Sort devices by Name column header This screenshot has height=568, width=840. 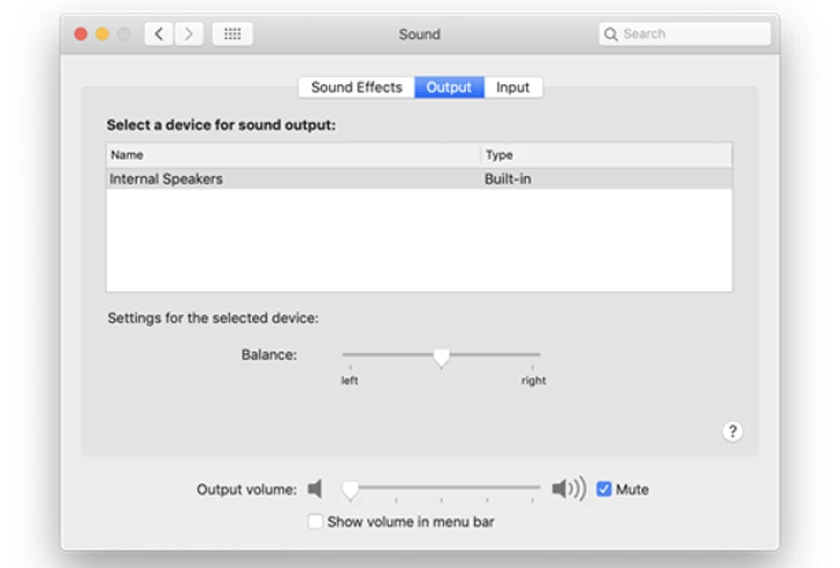293,155
